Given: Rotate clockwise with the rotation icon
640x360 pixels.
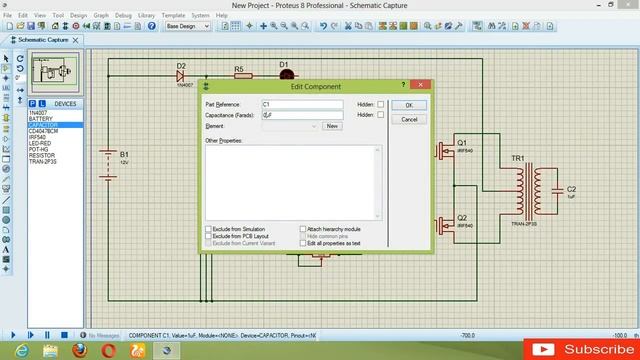Looking at the screenshot, I should pyautogui.click(x=20, y=59).
